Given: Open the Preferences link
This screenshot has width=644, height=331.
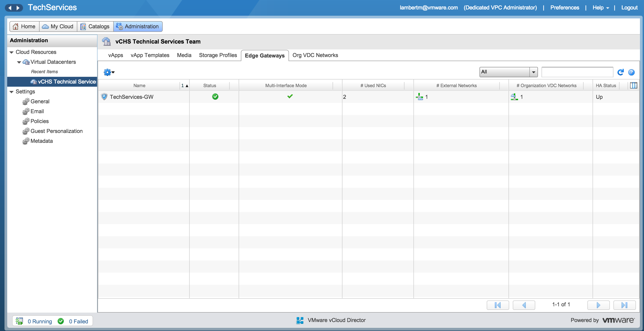Looking at the screenshot, I should [564, 7].
